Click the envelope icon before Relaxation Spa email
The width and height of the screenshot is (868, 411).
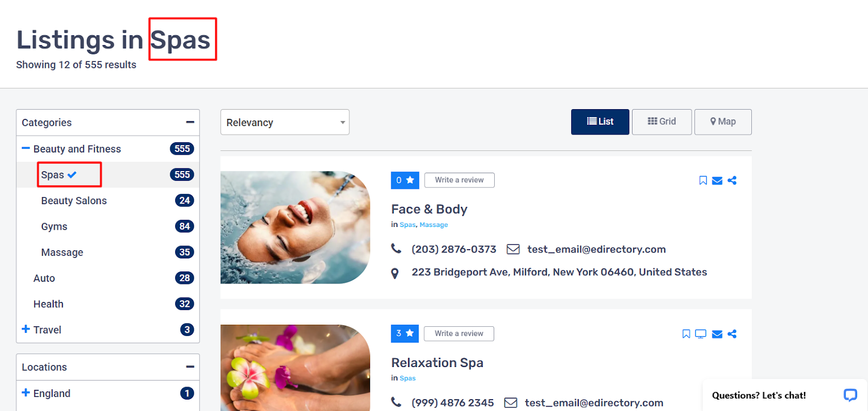pos(510,403)
